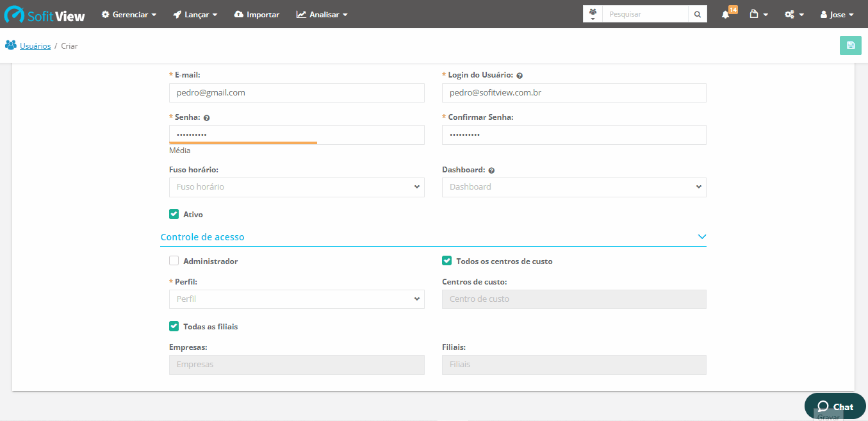The width and height of the screenshot is (868, 421).
Task: Open the notifications bell icon
Action: pyautogui.click(x=726, y=14)
